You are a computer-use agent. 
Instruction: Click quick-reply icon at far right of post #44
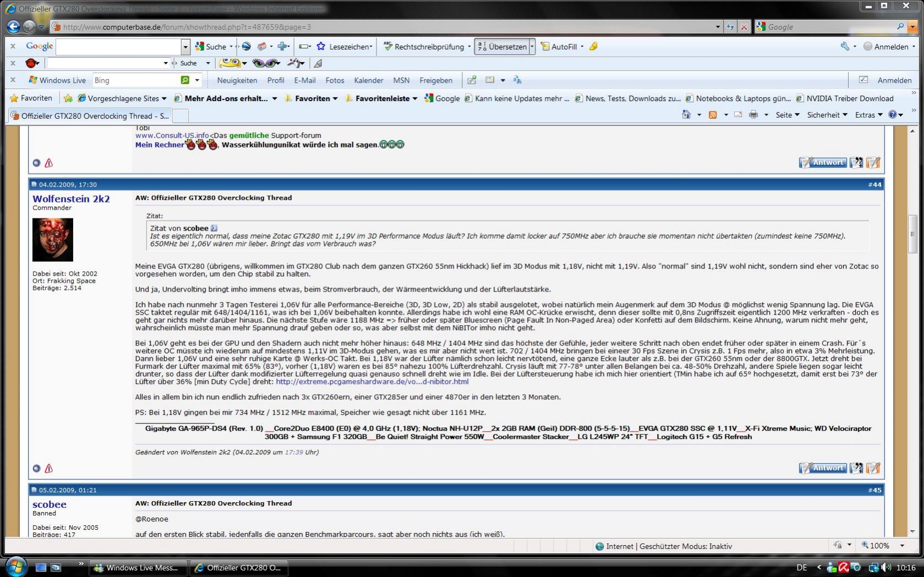pos(873,468)
